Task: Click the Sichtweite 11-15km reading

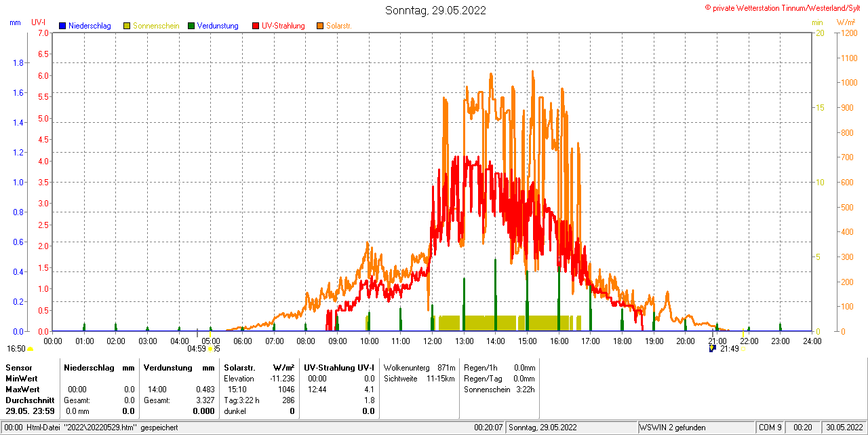Action: (419, 379)
